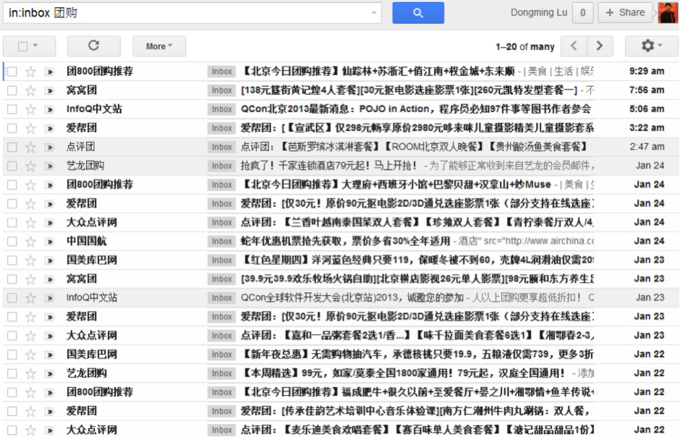Star the InfoQ中文站 5:06 am email

31,108
